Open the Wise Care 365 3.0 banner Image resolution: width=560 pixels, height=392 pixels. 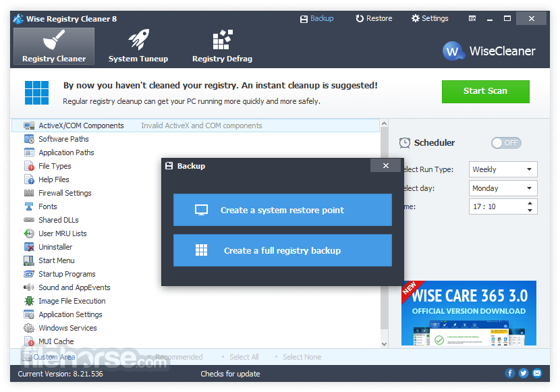click(x=468, y=313)
